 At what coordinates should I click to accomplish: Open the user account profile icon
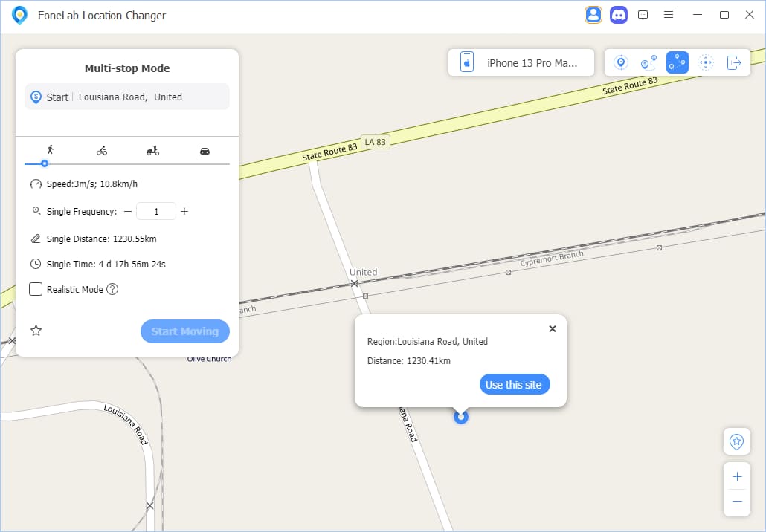[x=593, y=15]
